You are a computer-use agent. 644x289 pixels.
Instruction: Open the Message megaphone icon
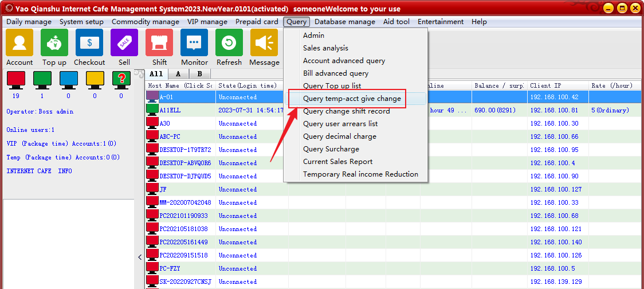264,43
